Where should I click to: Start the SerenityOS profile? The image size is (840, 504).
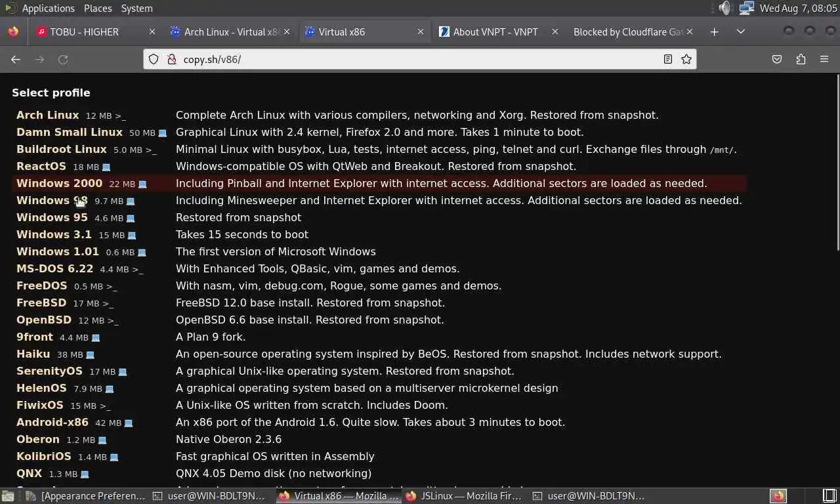click(49, 371)
